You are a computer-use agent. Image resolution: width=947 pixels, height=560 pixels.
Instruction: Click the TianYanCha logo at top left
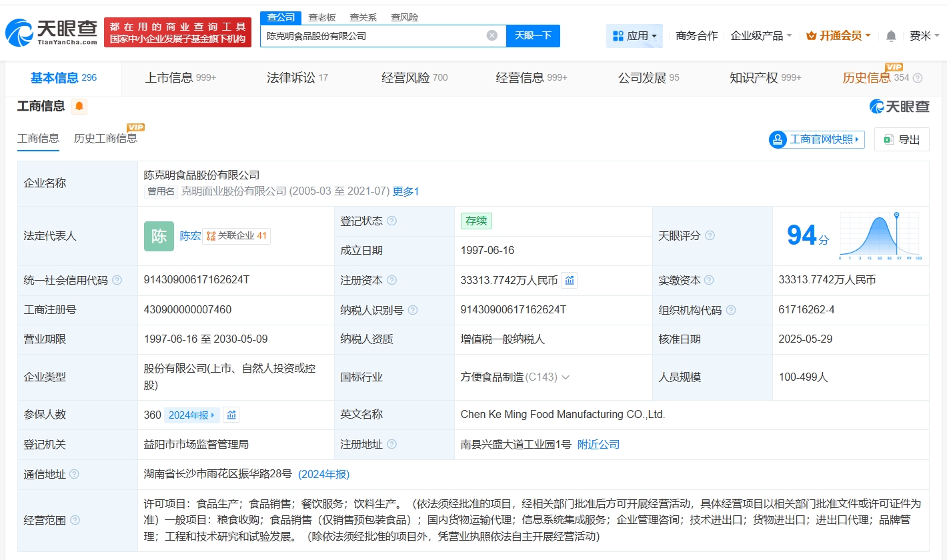pyautogui.click(x=51, y=32)
